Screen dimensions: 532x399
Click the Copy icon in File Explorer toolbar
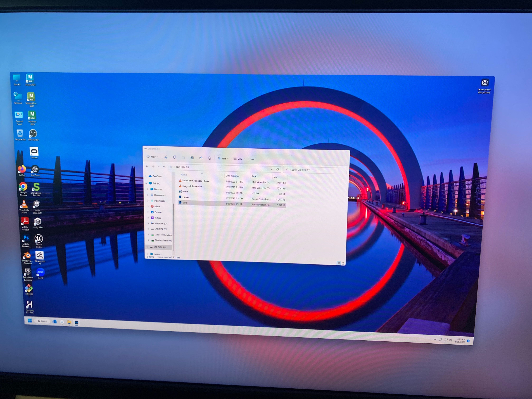175,157
